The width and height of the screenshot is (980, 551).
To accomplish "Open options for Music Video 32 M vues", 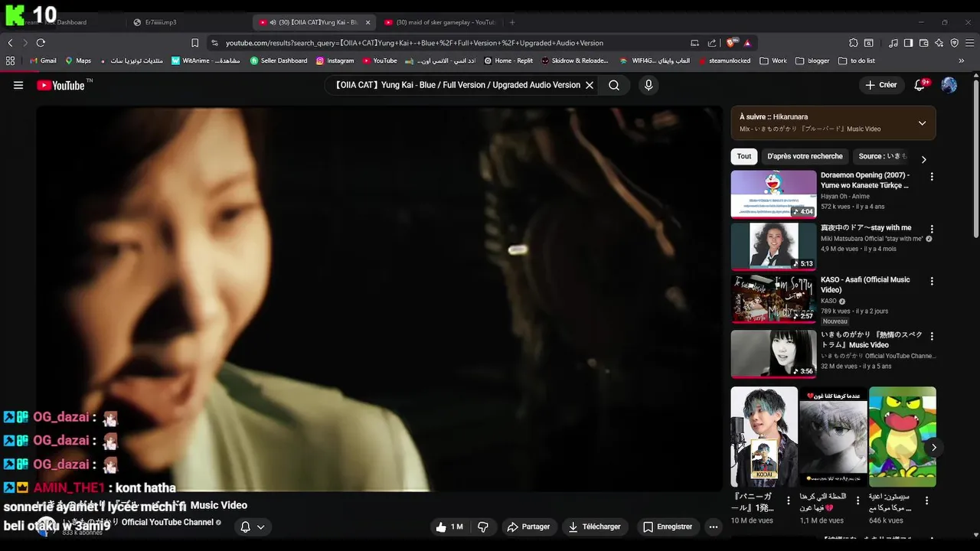I will point(932,336).
